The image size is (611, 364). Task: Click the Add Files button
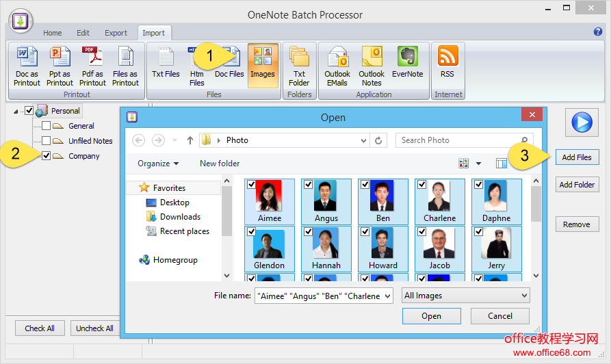(x=576, y=157)
